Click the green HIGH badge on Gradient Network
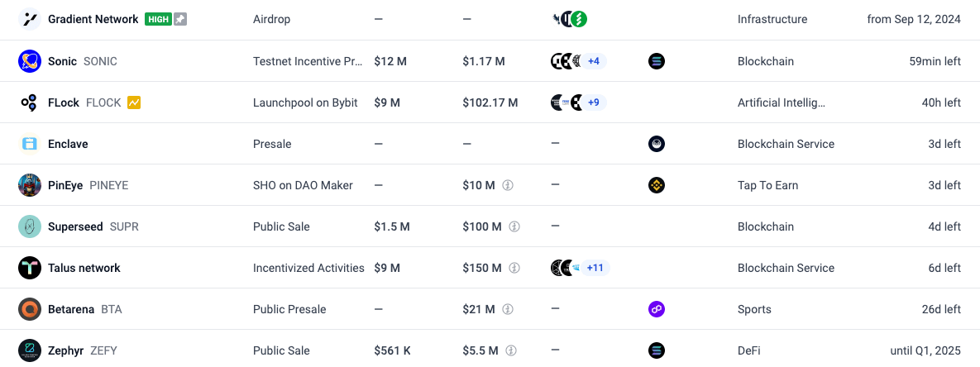The image size is (980, 367). click(157, 19)
